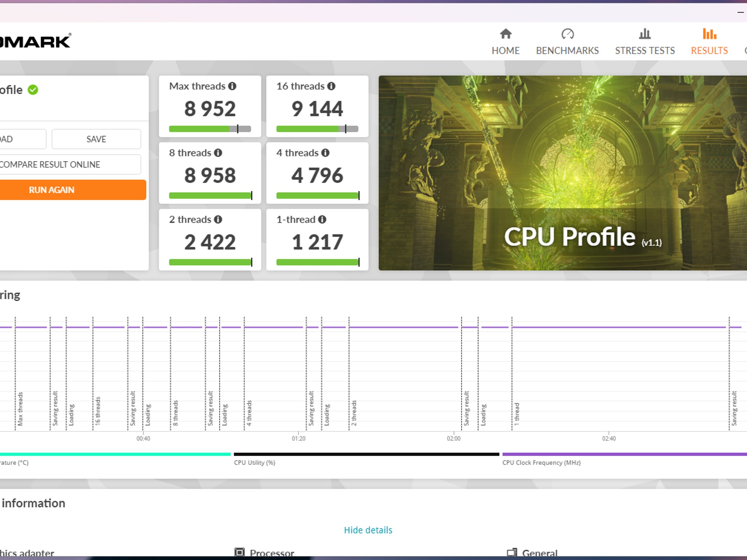
Task: Click the 2 422 score value
Action: pos(210,242)
